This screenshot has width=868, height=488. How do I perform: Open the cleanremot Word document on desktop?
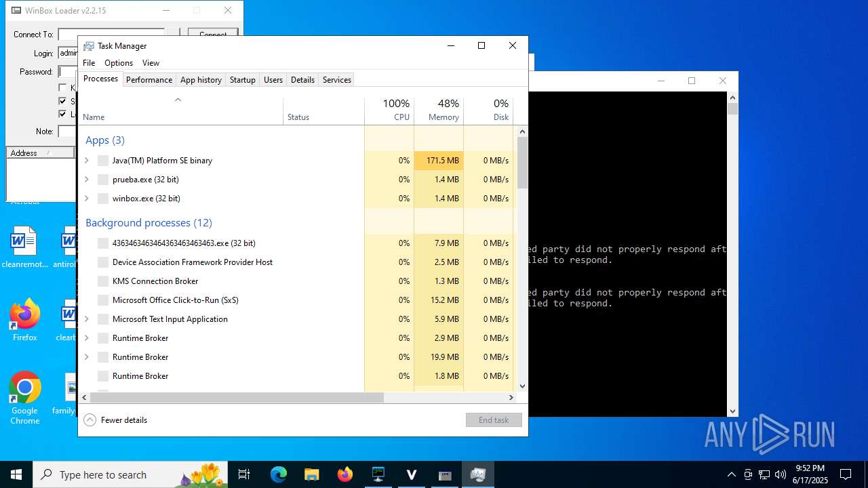[x=25, y=247]
